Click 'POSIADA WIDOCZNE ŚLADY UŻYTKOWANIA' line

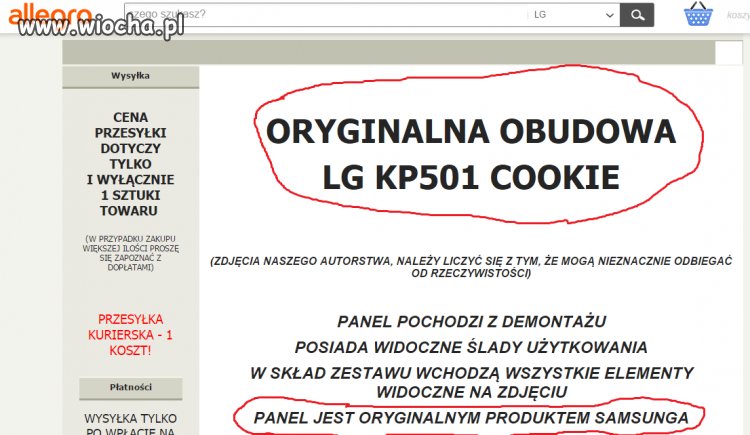(471, 347)
